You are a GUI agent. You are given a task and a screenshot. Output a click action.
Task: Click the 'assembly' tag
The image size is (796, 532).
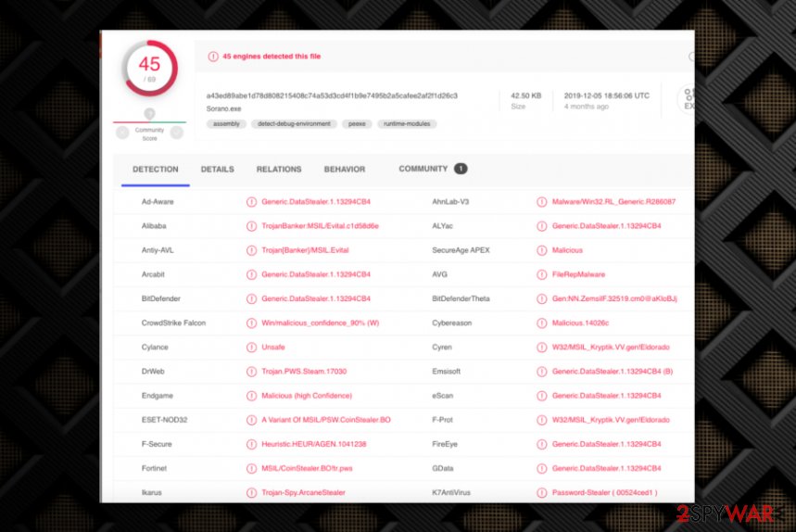[226, 124]
